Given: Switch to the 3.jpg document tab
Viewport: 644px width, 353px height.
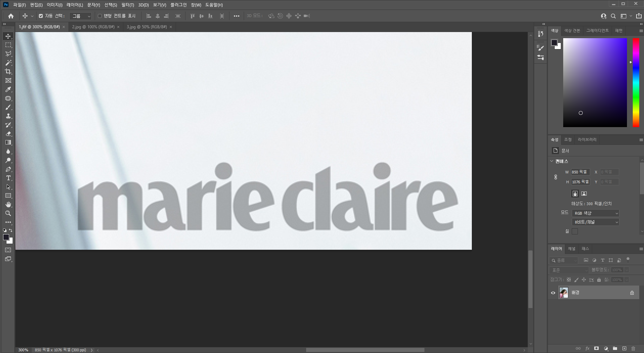Looking at the screenshot, I should pos(147,27).
